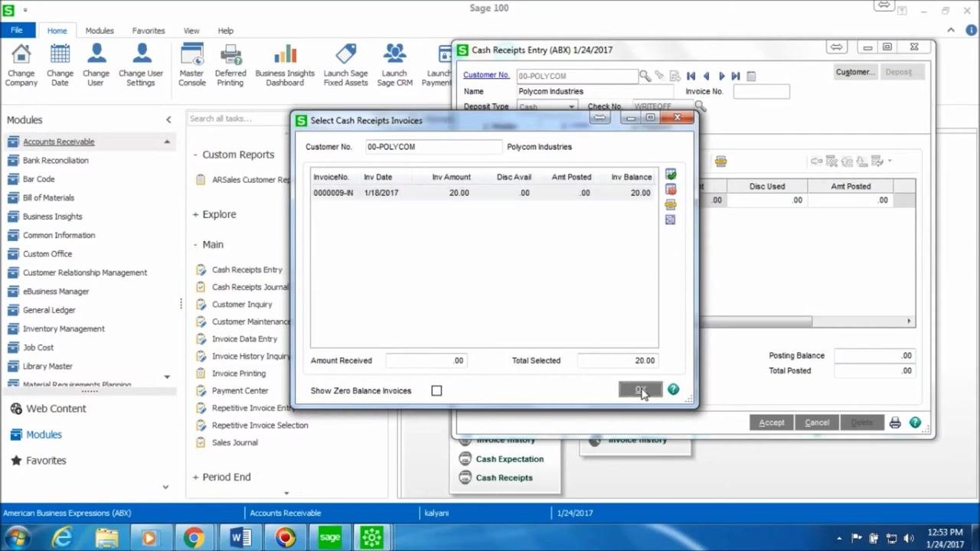
Task: Go to next record in Cash Receipts Entry
Action: (x=721, y=76)
